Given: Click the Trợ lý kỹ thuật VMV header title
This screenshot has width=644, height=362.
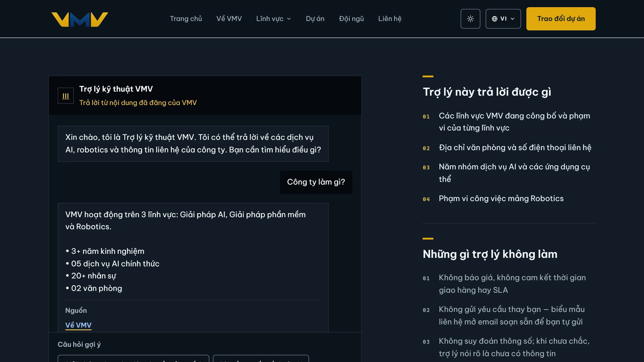Looking at the screenshot, I should click(x=116, y=89).
